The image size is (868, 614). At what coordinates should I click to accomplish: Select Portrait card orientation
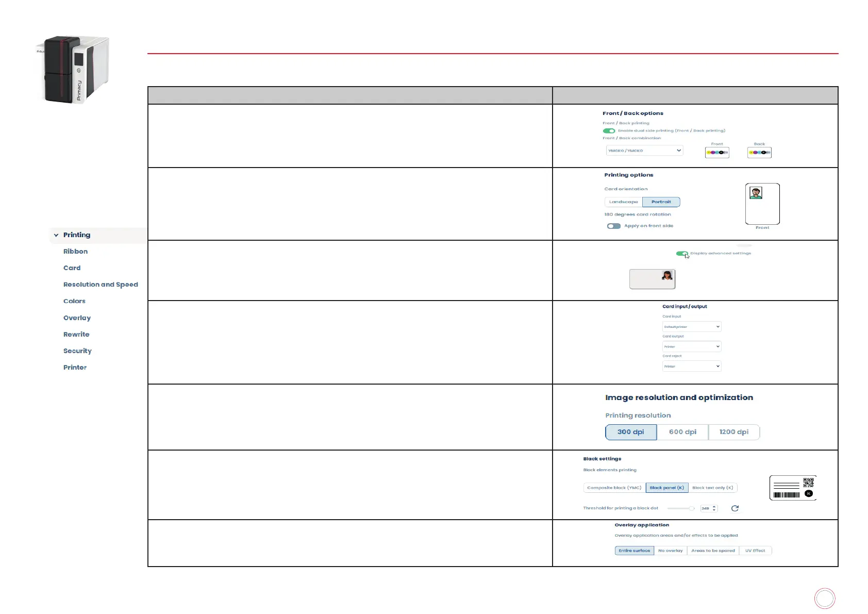click(x=661, y=202)
